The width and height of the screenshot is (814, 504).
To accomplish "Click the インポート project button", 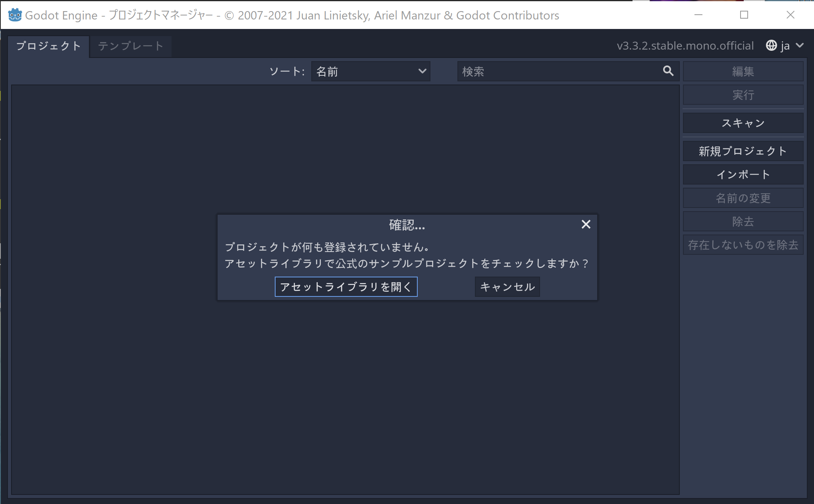I will [x=744, y=174].
